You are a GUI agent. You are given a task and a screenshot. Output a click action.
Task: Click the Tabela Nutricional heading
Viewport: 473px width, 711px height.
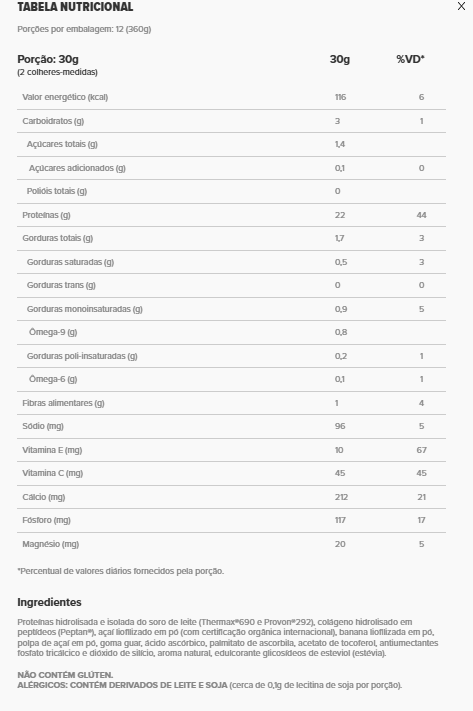[75, 7]
